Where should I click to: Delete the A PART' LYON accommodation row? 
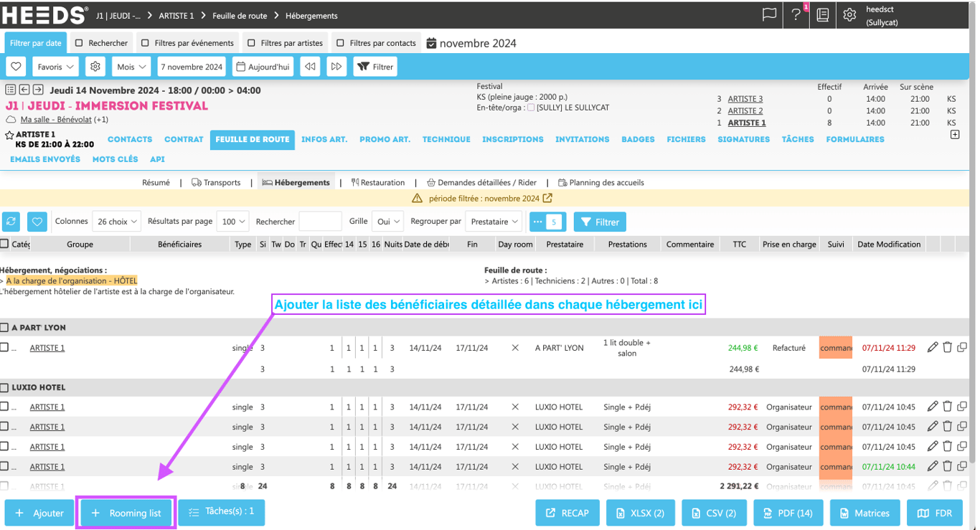pos(947,348)
